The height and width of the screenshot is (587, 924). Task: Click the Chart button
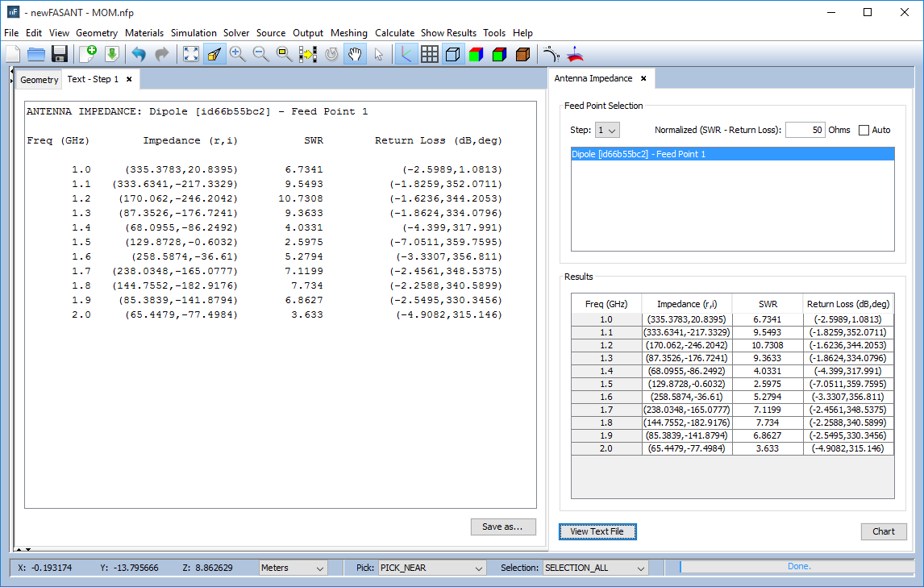883,531
